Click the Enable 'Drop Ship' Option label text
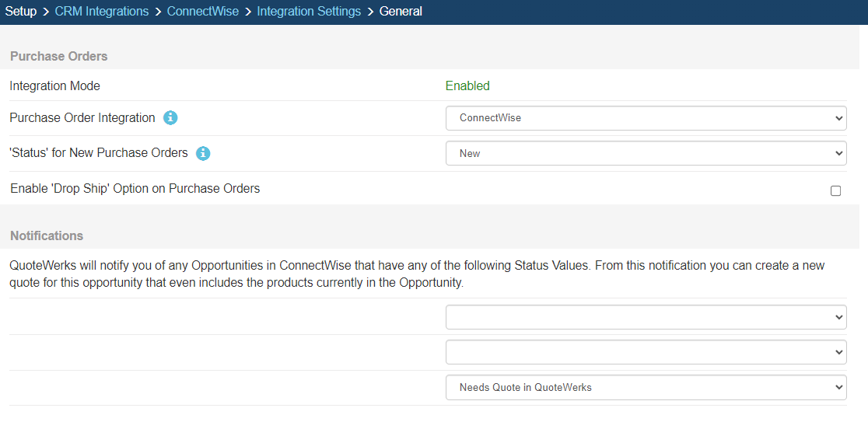This screenshot has height=422, width=868. (x=135, y=189)
